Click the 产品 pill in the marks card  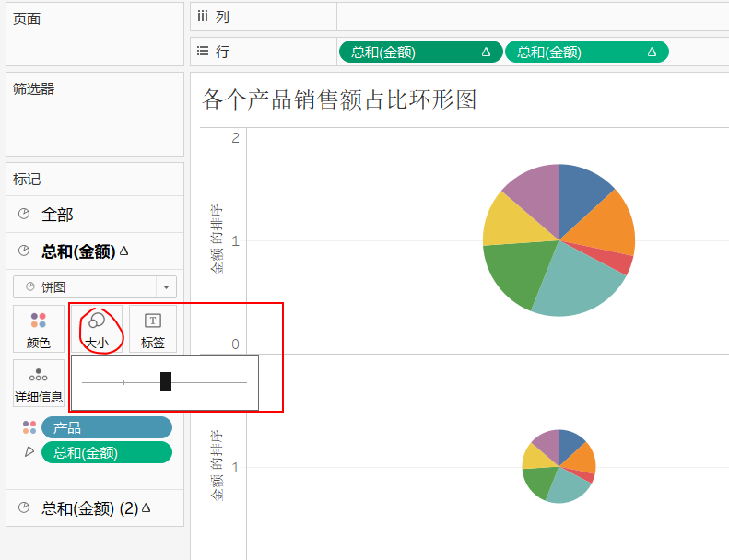point(106,427)
